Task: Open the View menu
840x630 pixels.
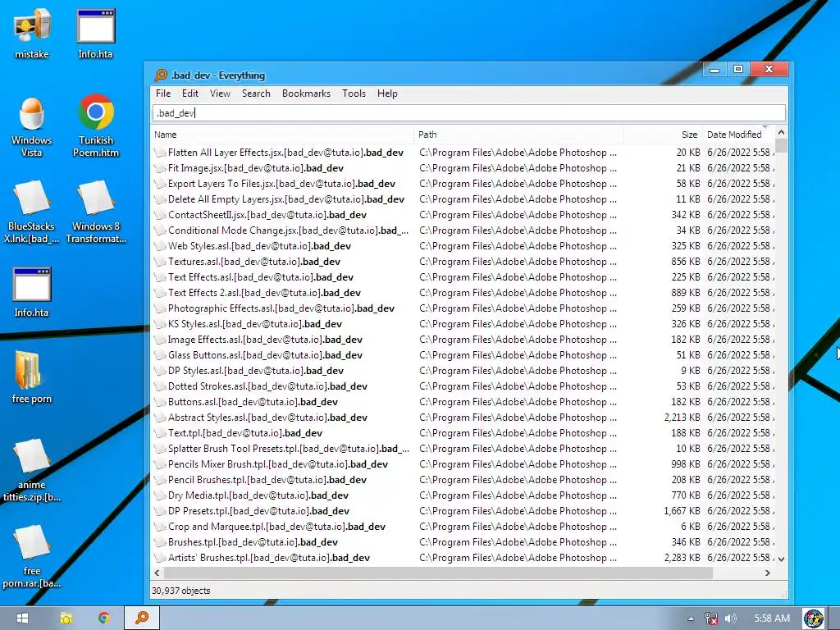Action: pos(220,94)
